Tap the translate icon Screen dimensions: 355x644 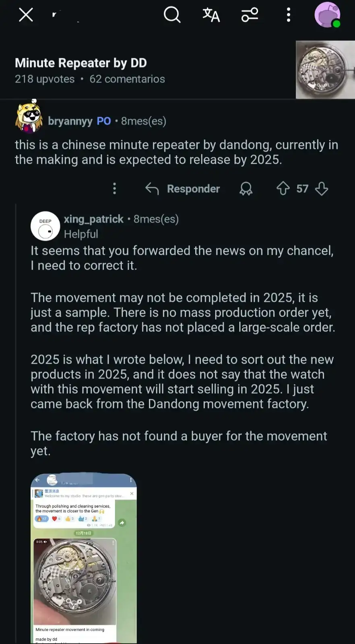(211, 15)
